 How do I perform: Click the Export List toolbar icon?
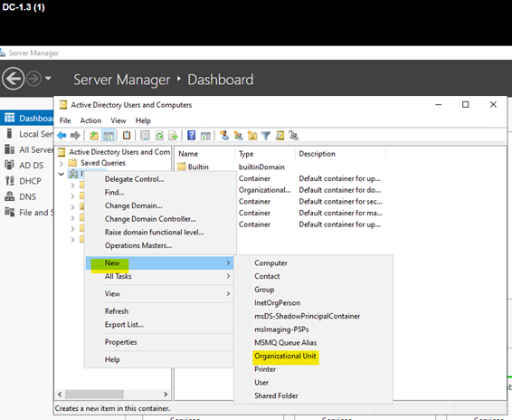click(x=173, y=135)
